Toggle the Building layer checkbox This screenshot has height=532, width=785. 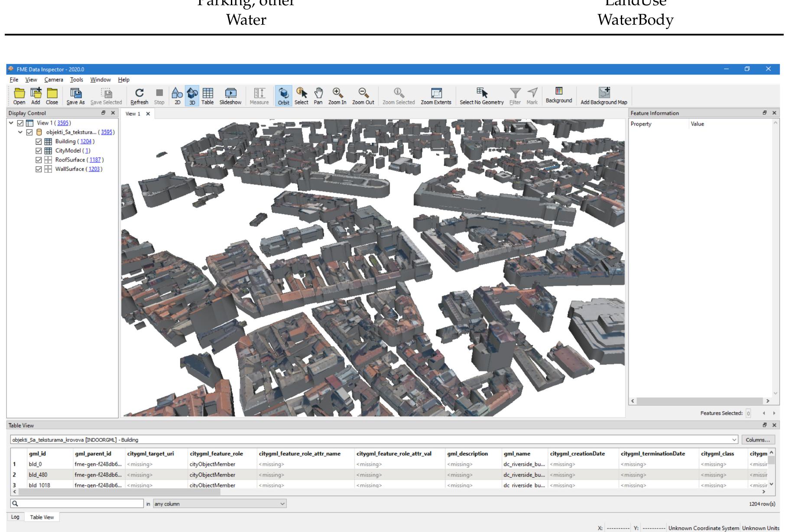pos(39,141)
